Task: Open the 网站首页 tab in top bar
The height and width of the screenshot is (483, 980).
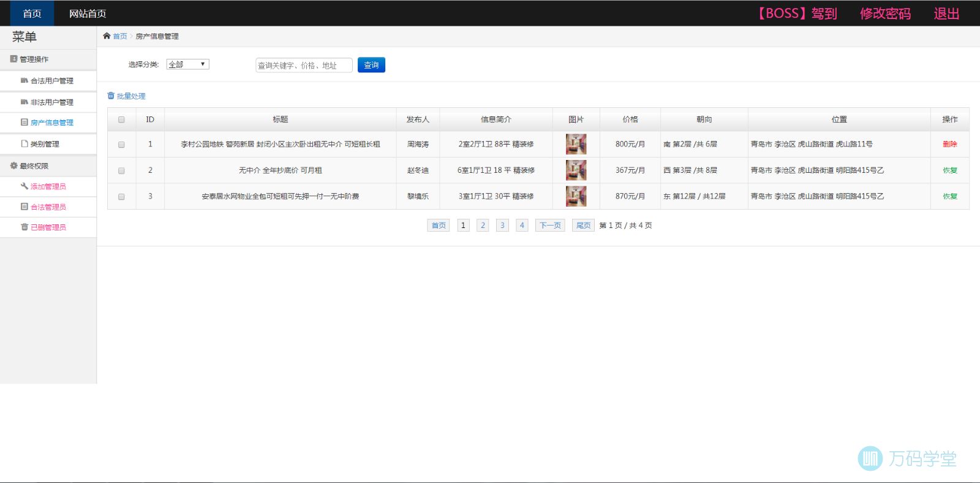Action: (x=88, y=13)
